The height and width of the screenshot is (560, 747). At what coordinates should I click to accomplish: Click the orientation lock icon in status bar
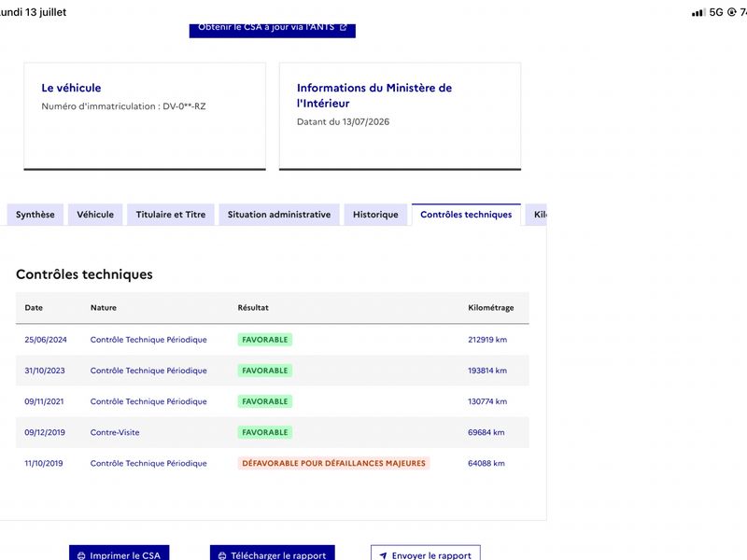[x=731, y=12]
